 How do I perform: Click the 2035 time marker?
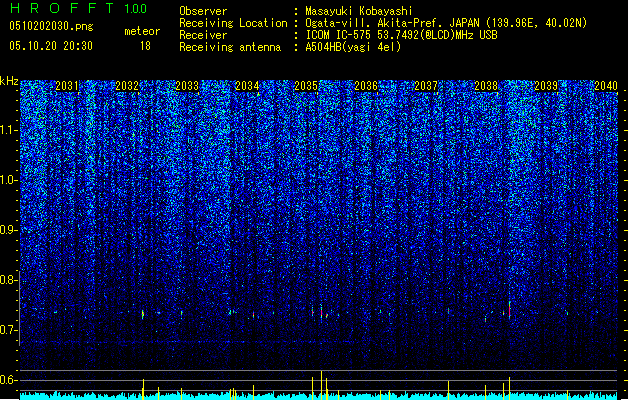pos(306,86)
